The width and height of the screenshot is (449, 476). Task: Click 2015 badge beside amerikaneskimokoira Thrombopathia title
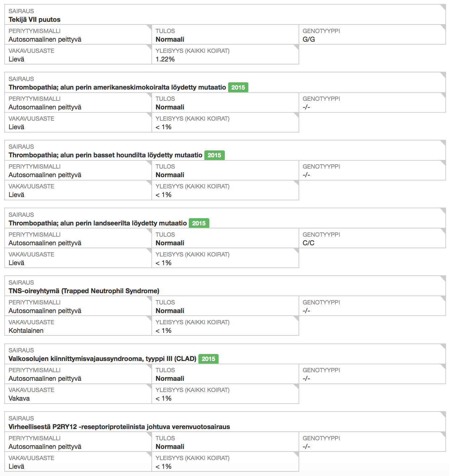(238, 88)
